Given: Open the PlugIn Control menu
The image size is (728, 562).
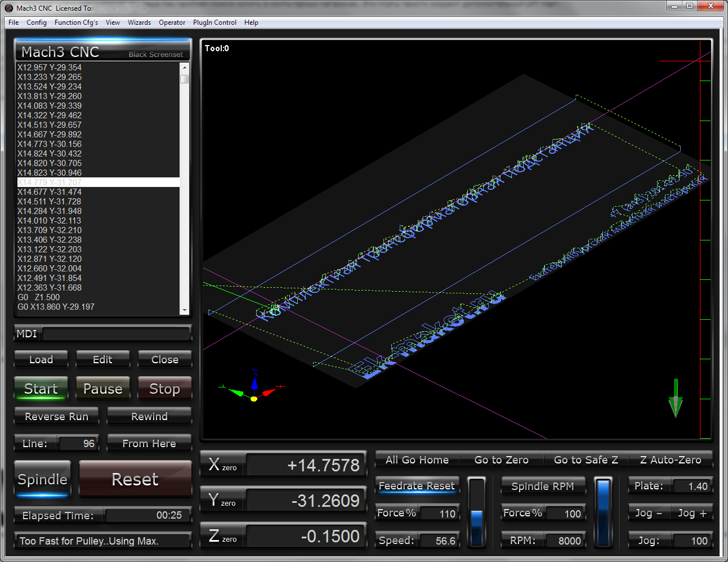Looking at the screenshot, I should pyautogui.click(x=215, y=23).
